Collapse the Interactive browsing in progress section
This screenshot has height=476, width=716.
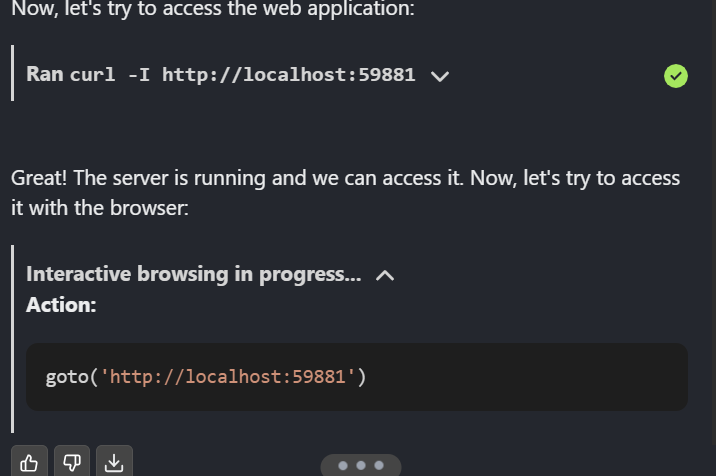click(385, 275)
